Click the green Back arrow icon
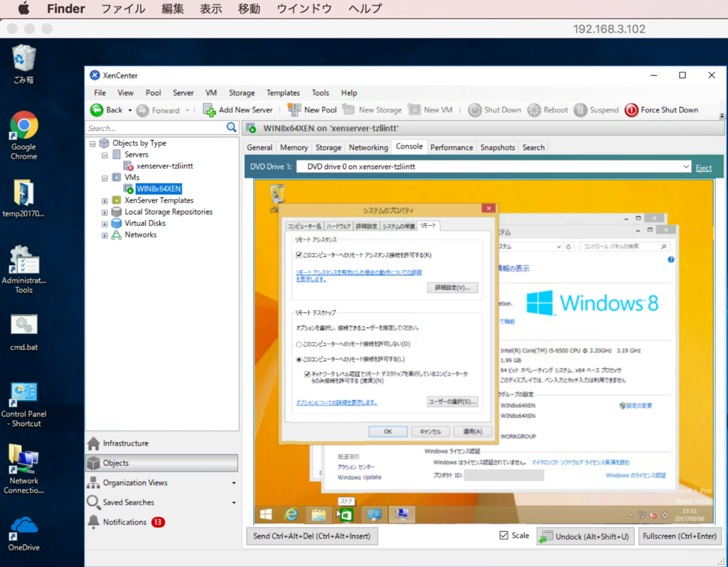The image size is (728, 567). coord(97,110)
